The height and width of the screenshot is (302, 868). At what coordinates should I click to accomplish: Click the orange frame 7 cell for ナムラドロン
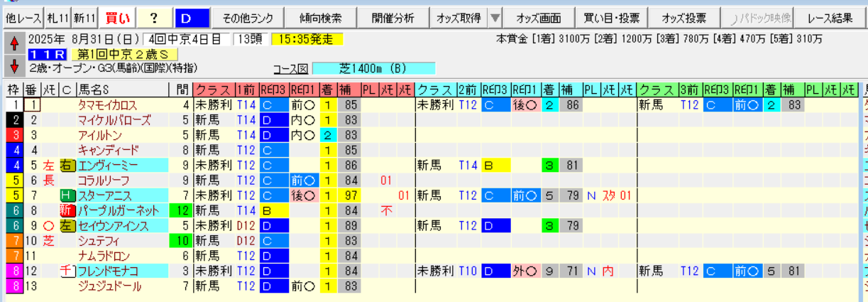point(13,257)
